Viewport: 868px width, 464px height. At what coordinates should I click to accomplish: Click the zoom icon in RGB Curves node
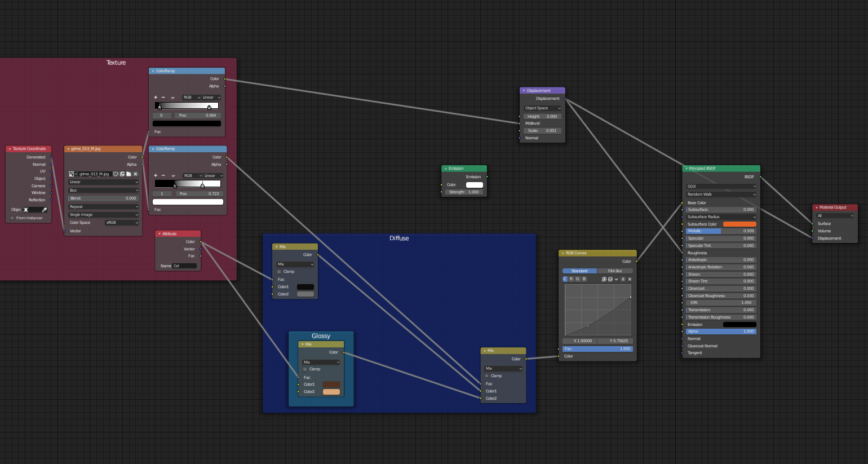pyautogui.click(x=604, y=279)
